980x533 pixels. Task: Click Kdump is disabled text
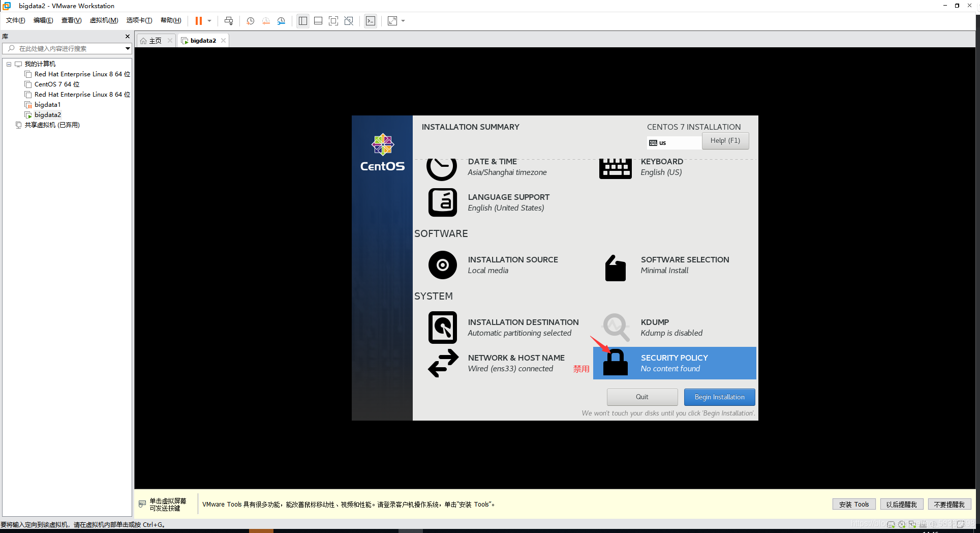pos(671,333)
